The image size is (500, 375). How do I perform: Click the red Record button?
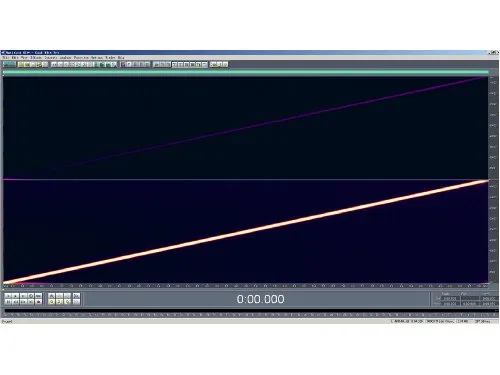pyautogui.click(x=38, y=302)
